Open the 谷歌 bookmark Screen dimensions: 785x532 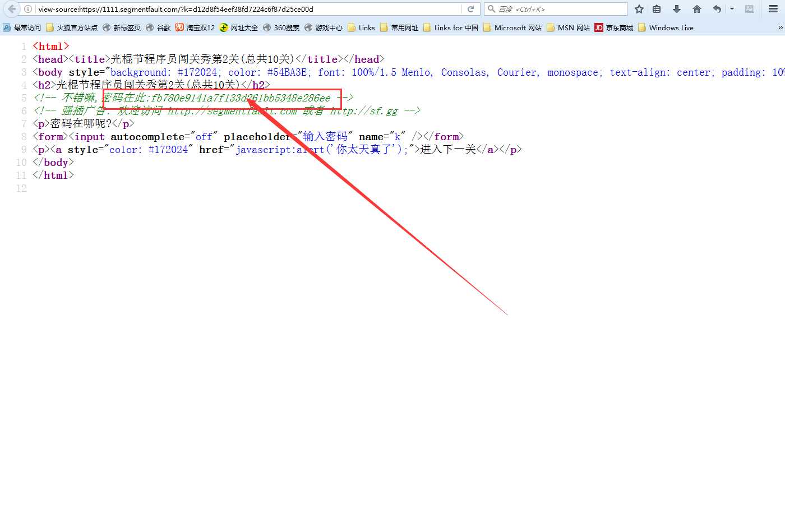click(158, 27)
